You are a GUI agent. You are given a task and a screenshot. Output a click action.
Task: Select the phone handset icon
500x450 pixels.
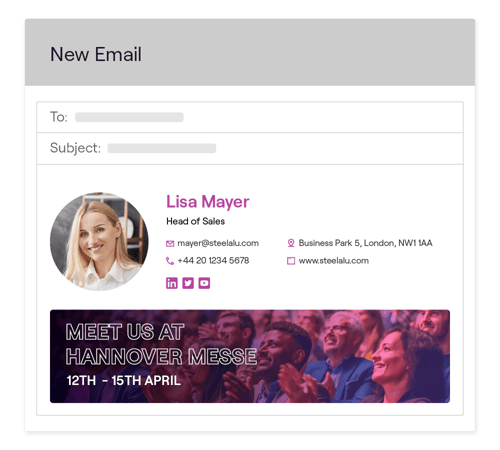[170, 261]
